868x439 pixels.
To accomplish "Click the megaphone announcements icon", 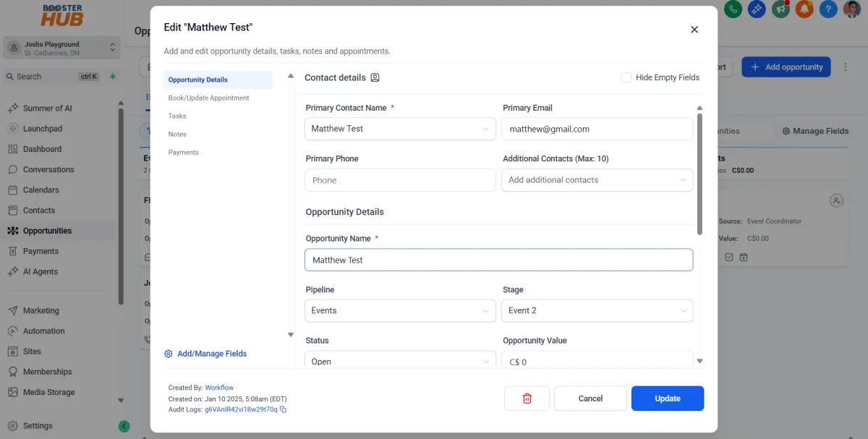I will [x=780, y=9].
